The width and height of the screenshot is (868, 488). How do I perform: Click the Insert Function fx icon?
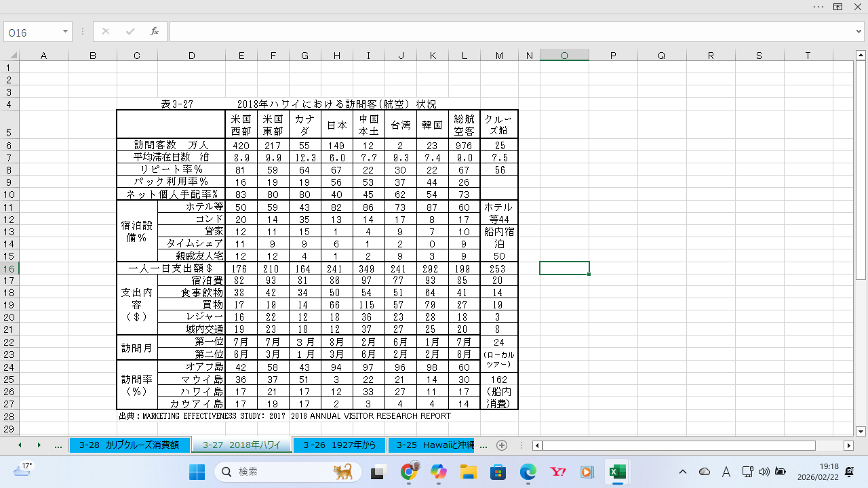[155, 31]
